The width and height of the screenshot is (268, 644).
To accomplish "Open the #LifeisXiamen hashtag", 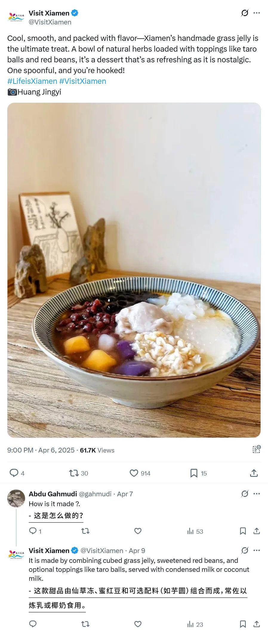I will (x=32, y=81).
